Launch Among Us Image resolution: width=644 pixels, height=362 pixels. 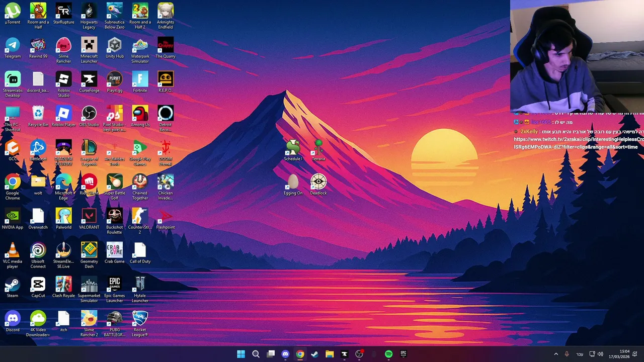140,117
